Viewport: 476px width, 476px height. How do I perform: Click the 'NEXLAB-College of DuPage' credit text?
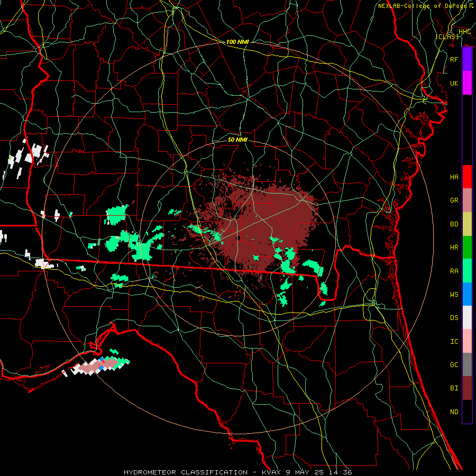pos(422,6)
